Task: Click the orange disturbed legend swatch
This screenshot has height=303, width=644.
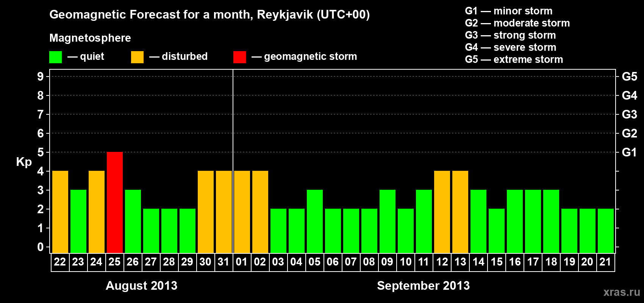Action: (x=137, y=57)
